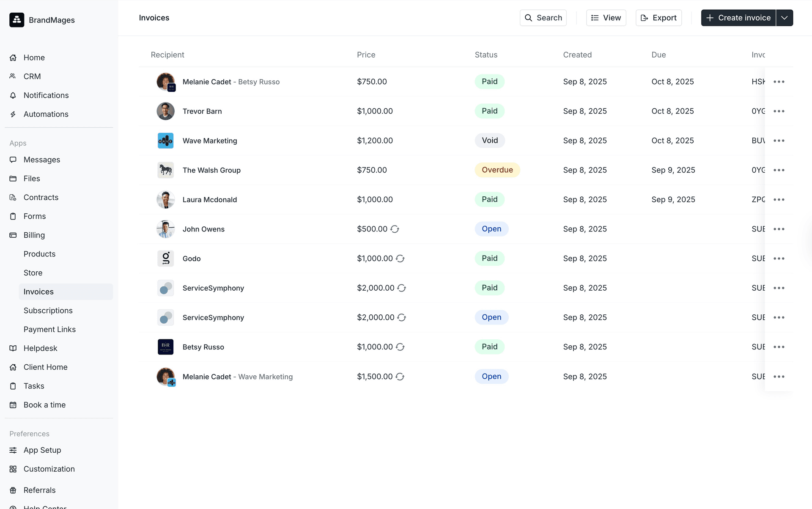This screenshot has width=812, height=509.
Task: Click Laura Mcdonald's avatar thumbnail
Action: tap(165, 200)
